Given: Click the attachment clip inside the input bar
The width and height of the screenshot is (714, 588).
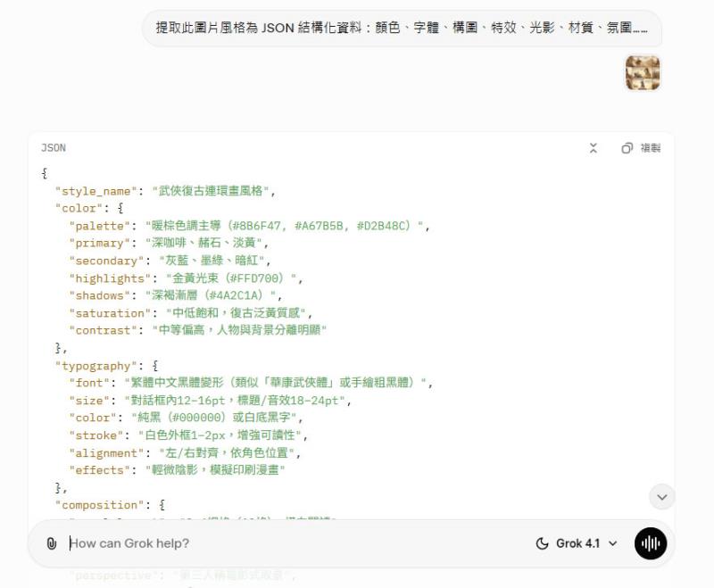Looking at the screenshot, I should (51, 543).
